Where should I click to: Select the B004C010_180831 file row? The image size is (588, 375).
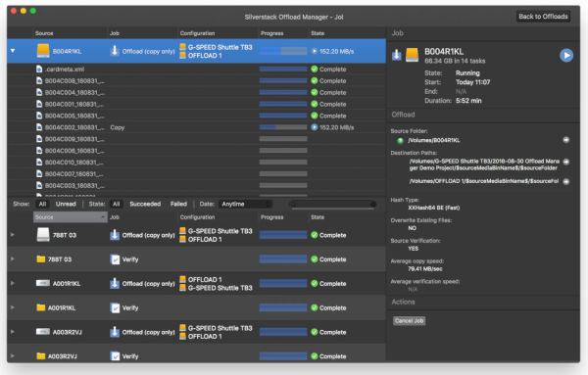(x=197, y=163)
